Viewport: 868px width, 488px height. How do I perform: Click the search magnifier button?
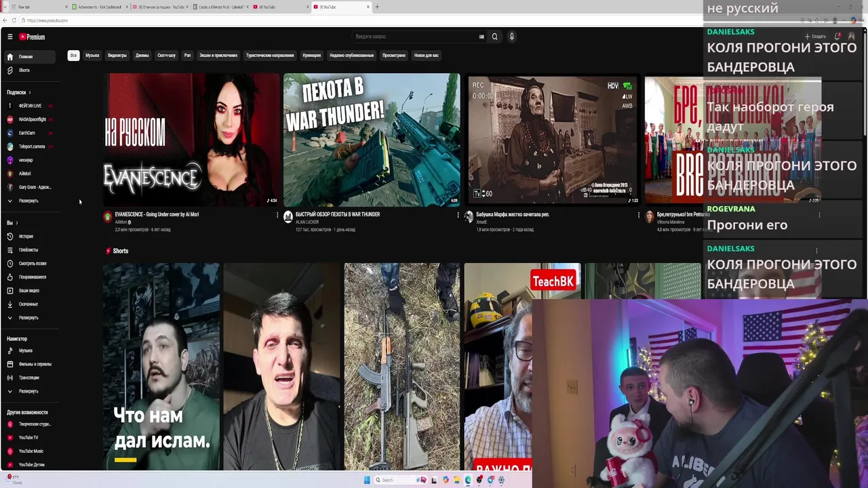tap(494, 37)
